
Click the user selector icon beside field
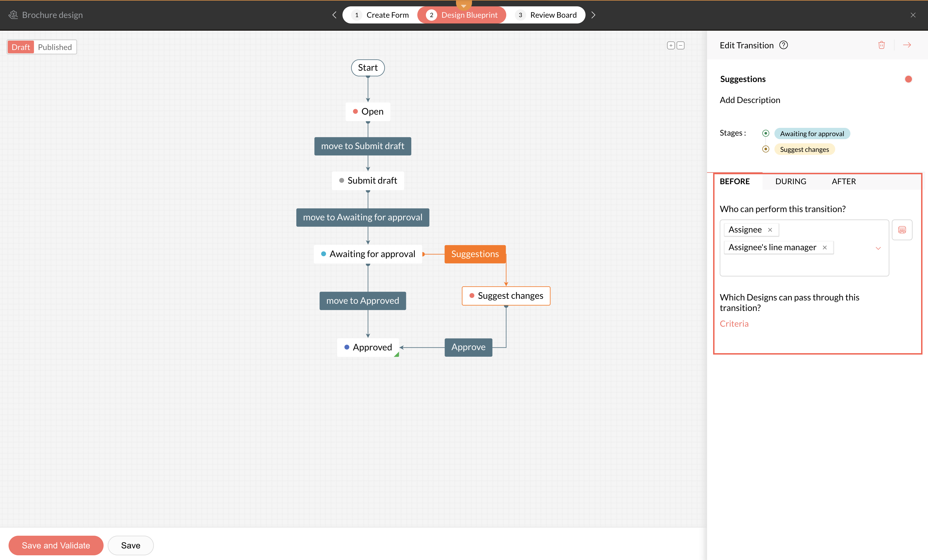click(x=902, y=230)
